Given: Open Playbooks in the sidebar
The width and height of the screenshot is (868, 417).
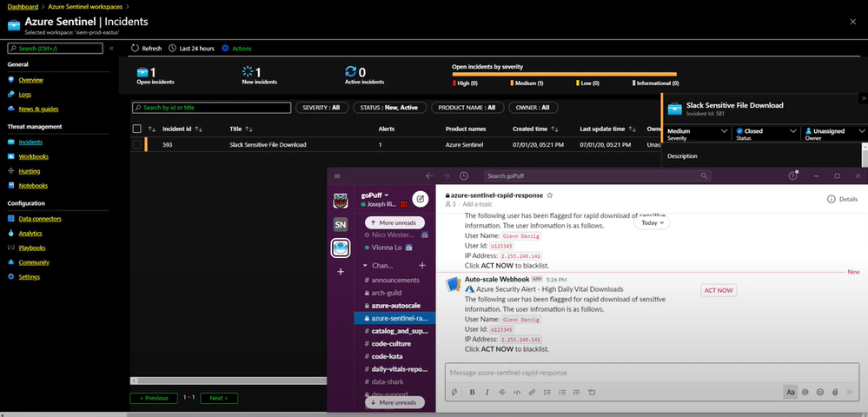Looking at the screenshot, I should [x=32, y=248].
